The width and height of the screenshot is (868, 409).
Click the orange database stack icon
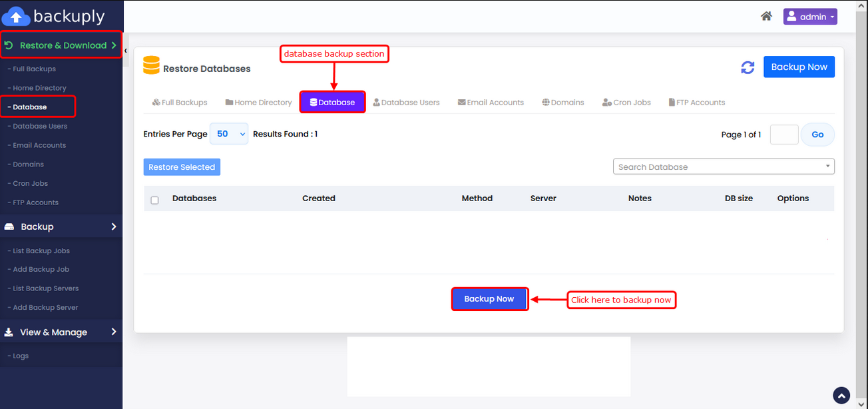[151, 65]
